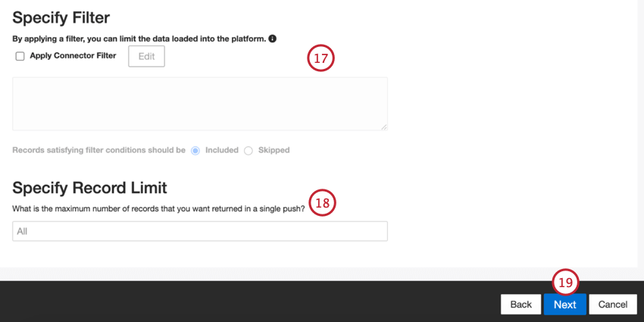Image resolution: width=644 pixels, height=322 pixels.
Task: Enable the Apply Connector Filter checkbox
Action: click(20, 56)
